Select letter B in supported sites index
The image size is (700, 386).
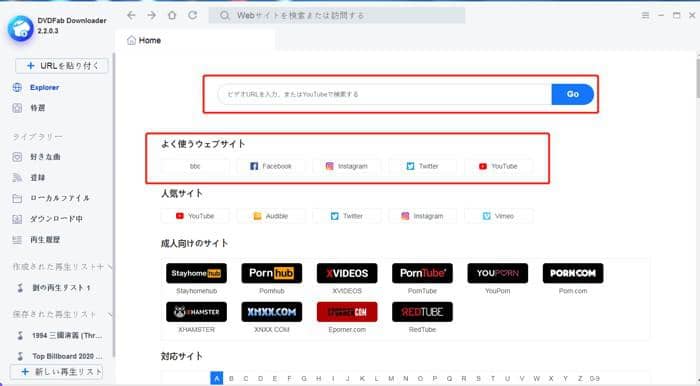coord(231,378)
